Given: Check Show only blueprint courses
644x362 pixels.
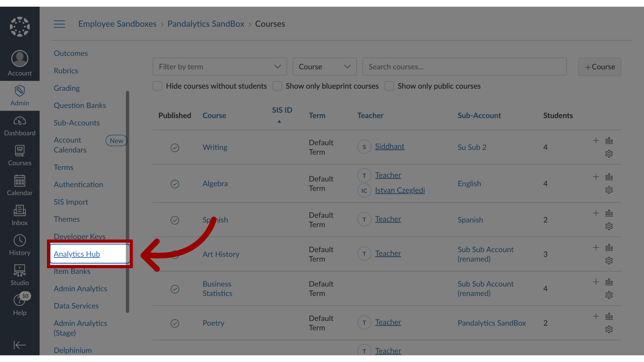Looking at the screenshot, I should [277, 86].
